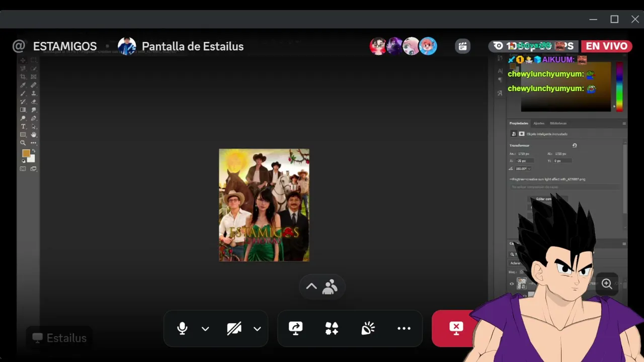
Task: Select the Rectangular Marquee tool
Action: click(34, 60)
